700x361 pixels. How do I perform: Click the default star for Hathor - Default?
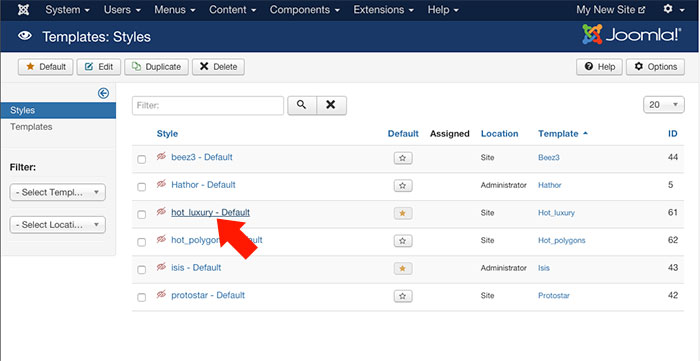pyautogui.click(x=403, y=186)
